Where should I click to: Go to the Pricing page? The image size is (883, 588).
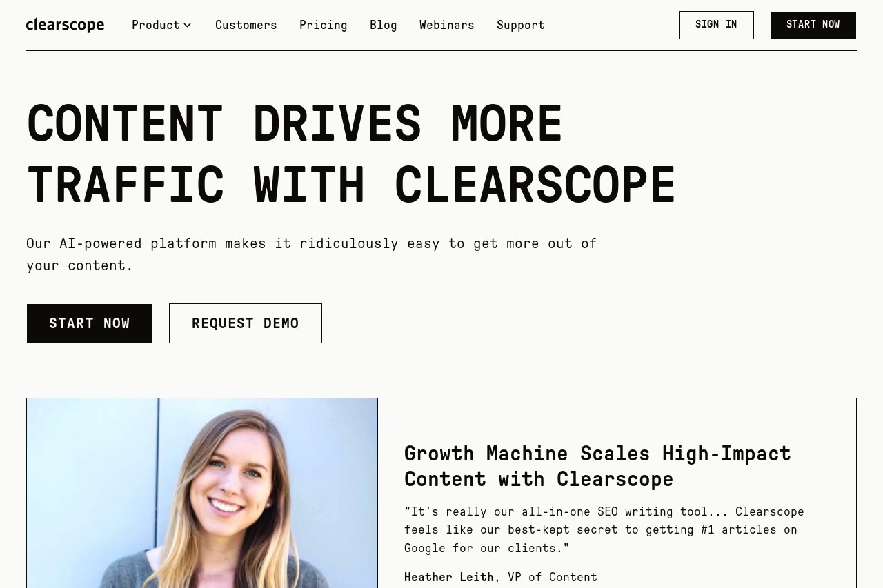click(x=324, y=25)
